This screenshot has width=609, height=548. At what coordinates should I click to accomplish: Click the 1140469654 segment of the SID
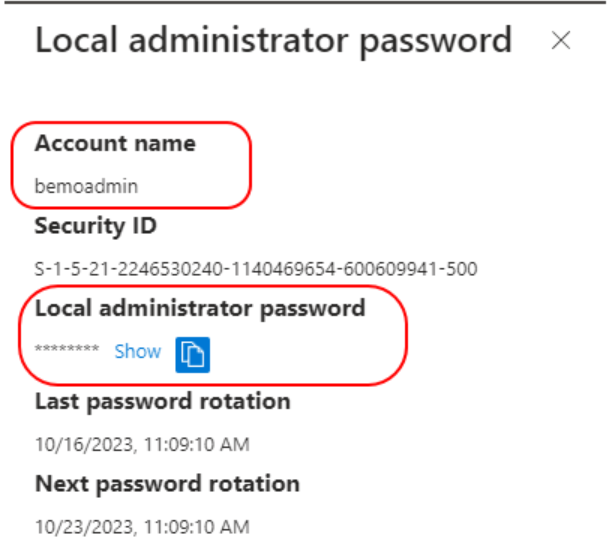283,269
